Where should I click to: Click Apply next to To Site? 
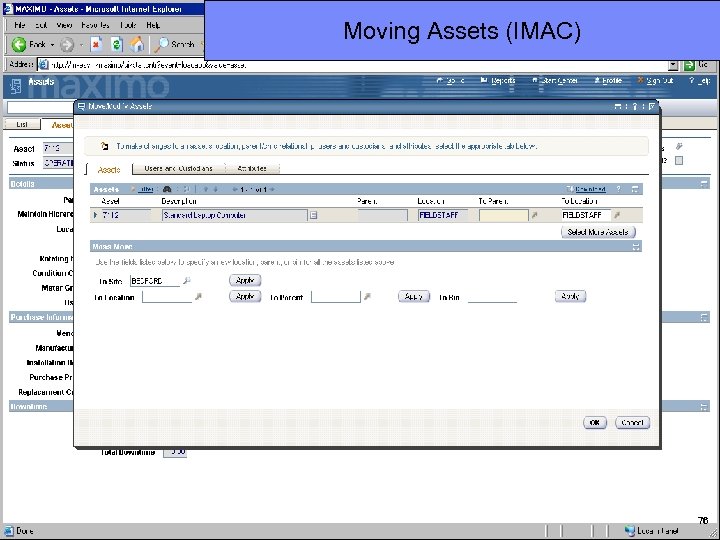[x=245, y=280]
